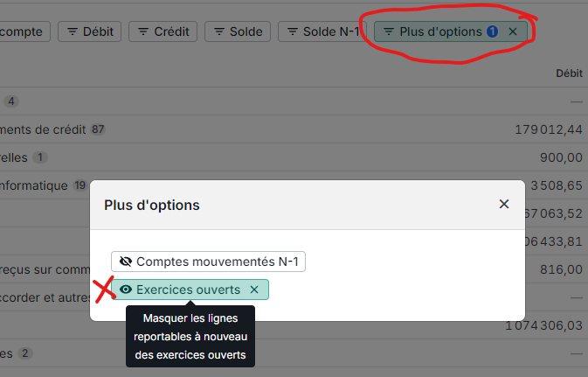Toggle the eye icon on Exercices ouverts
The width and height of the screenshot is (588, 377).
point(126,290)
